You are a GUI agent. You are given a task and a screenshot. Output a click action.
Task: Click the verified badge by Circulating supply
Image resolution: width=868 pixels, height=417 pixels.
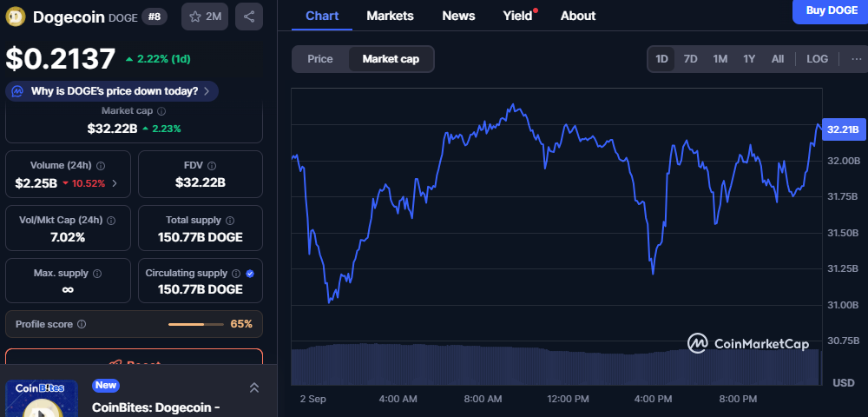[250, 273]
